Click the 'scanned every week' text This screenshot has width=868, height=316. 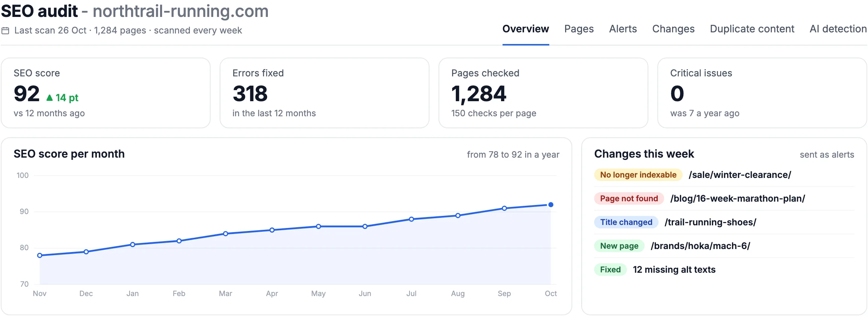click(198, 30)
